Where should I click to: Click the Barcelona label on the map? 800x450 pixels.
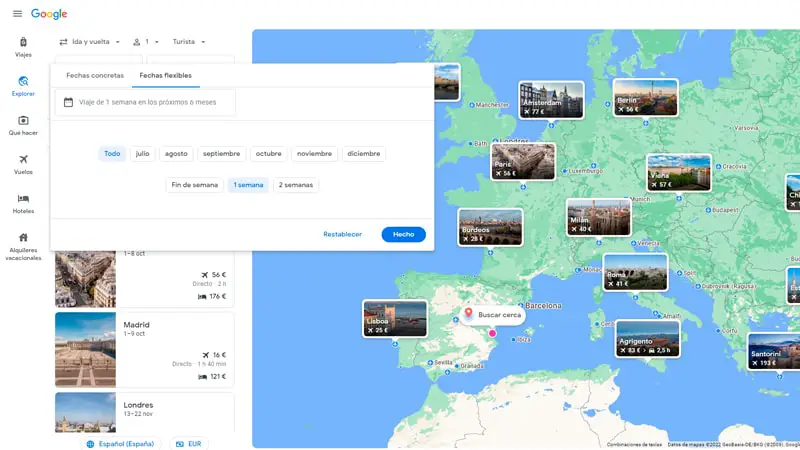pyautogui.click(x=543, y=306)
